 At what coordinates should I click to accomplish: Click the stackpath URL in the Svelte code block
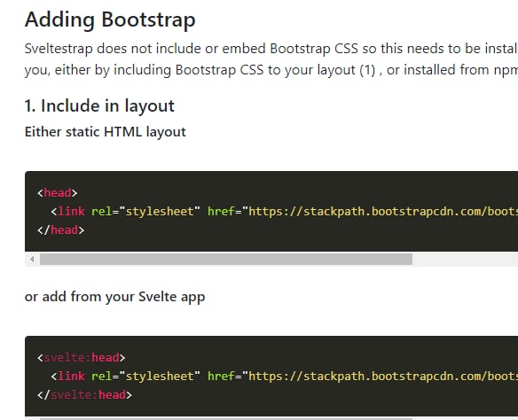(380, 376)
